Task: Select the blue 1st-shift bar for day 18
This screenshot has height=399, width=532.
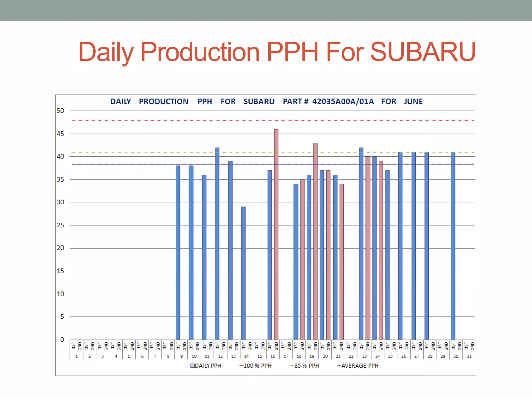Action: point(296,262)
